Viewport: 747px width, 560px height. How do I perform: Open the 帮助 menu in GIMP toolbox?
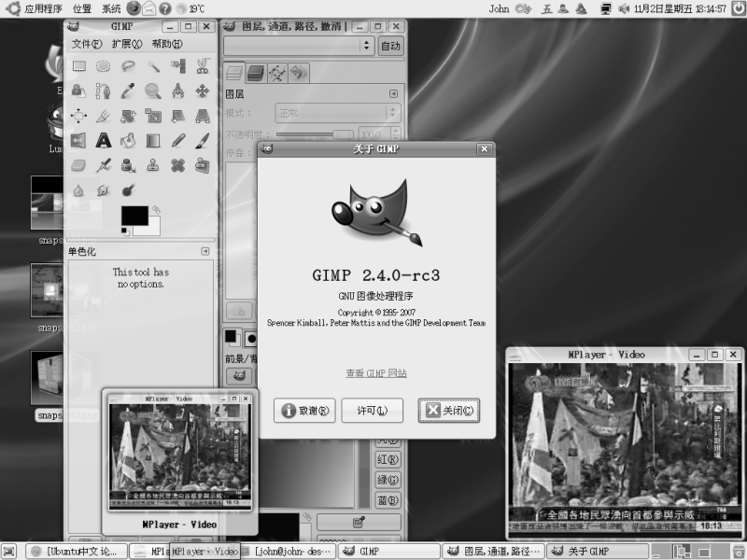pyautogui.click(x=167, y=44)
